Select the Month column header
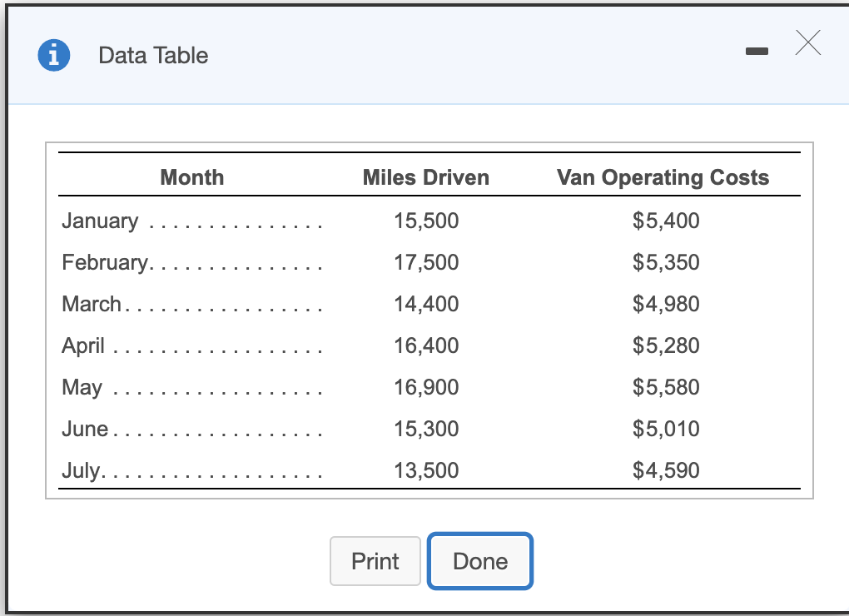The image size is (849, 616). (x=191, y=177)
